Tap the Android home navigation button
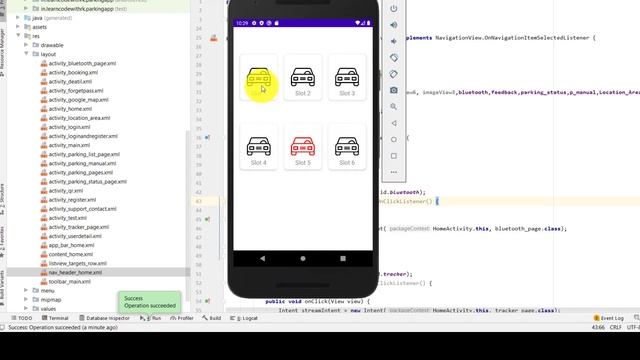 [x=303, y=258]
